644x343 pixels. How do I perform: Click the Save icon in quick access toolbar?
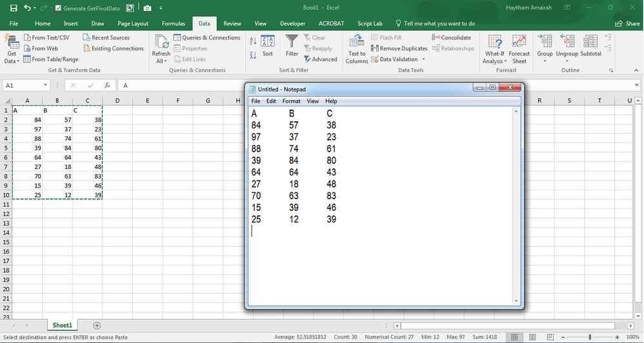[x=14, y=8]
